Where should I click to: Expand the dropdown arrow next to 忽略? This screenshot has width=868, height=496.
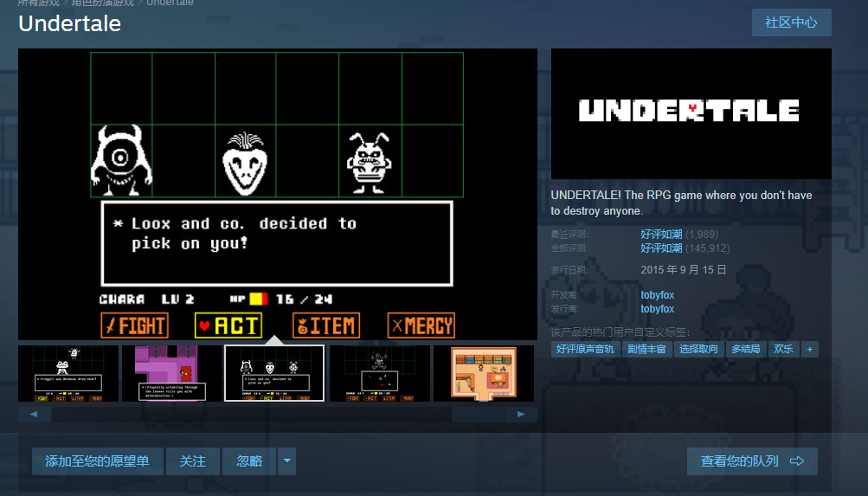(x=286, y=461)
